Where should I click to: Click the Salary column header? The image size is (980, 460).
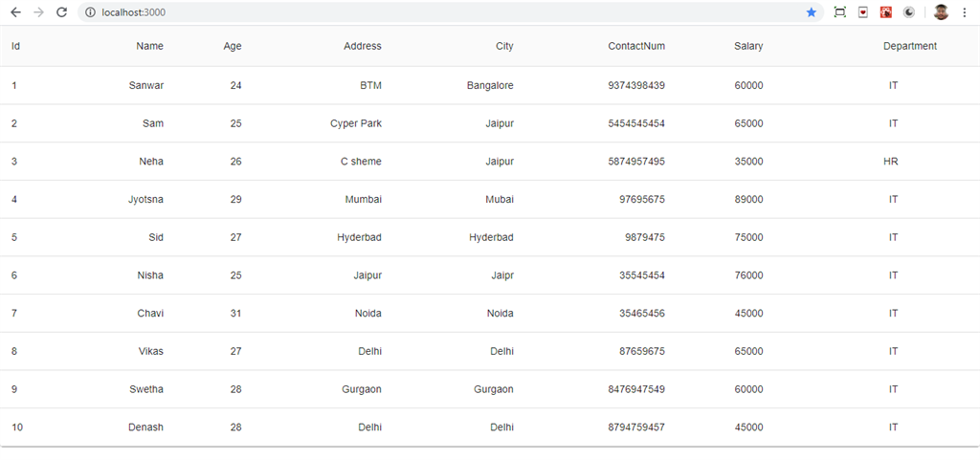[748, 46]
